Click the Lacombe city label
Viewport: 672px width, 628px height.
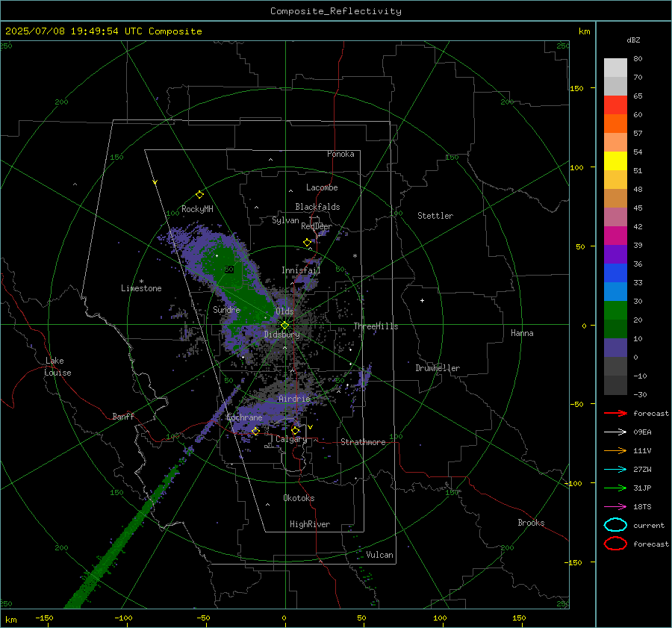click(322, 187)
